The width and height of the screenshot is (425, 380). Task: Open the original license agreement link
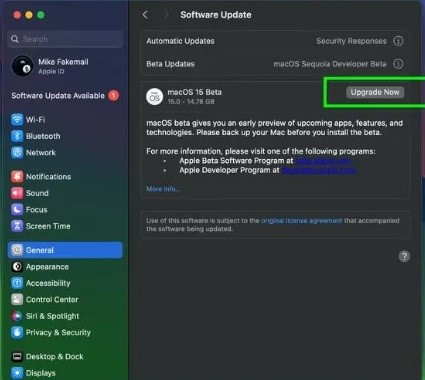click(302, 220)
